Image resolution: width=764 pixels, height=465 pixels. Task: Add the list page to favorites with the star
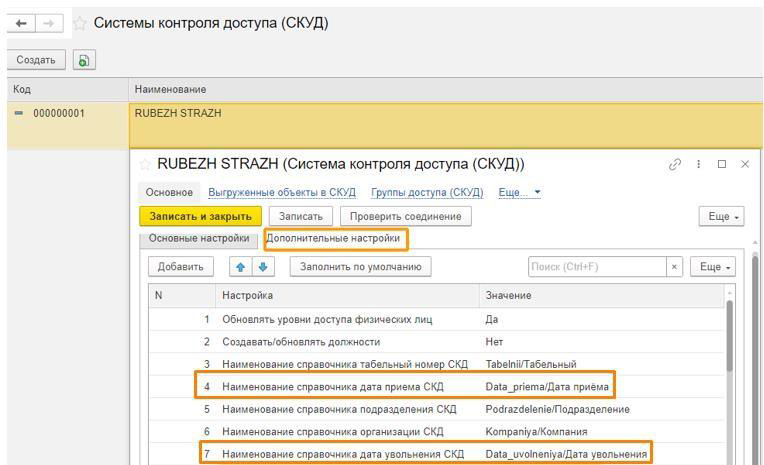[78, 22]
